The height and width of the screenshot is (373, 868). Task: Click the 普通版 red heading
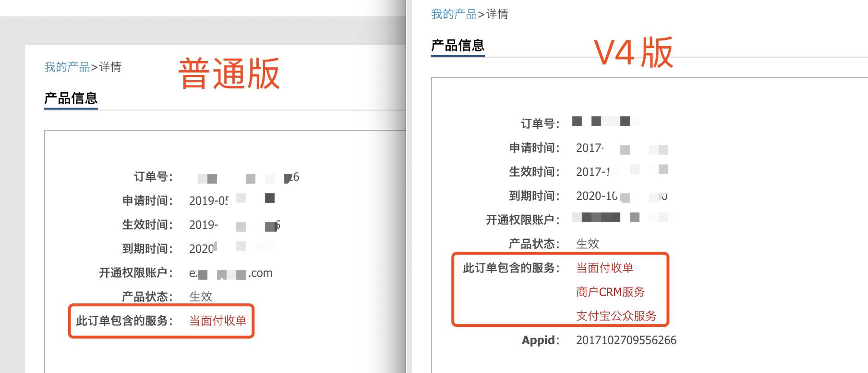[229, 74]
